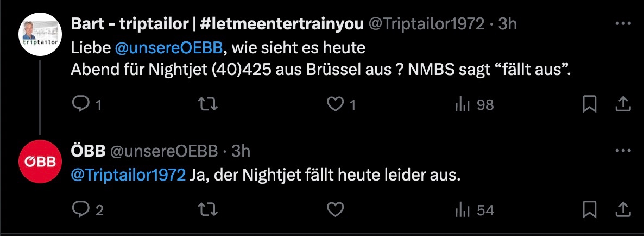This screenshot has width=644, height=236.
Task: Like Bart's Nightjet question tweet
Action: tap(336, 104)
